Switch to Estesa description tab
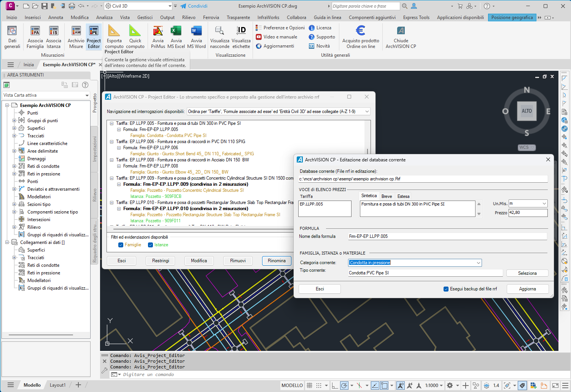571x392 pixels. click(403, 196)
